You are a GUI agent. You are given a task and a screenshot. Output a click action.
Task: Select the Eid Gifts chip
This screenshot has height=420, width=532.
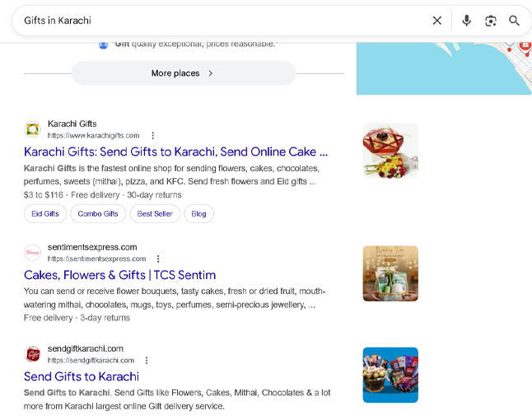coord(45,214)
